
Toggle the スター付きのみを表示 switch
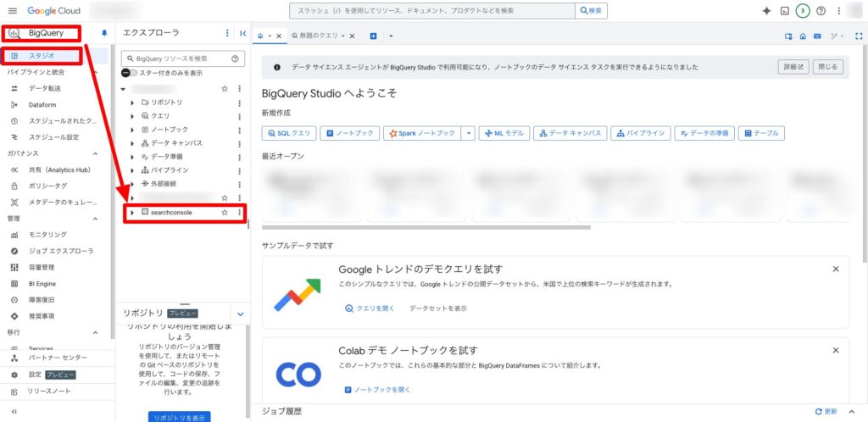click(129, 73)
